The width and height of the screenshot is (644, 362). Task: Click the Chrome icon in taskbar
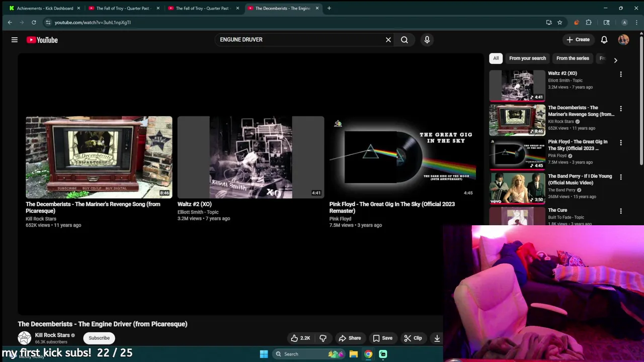(368, 354)
